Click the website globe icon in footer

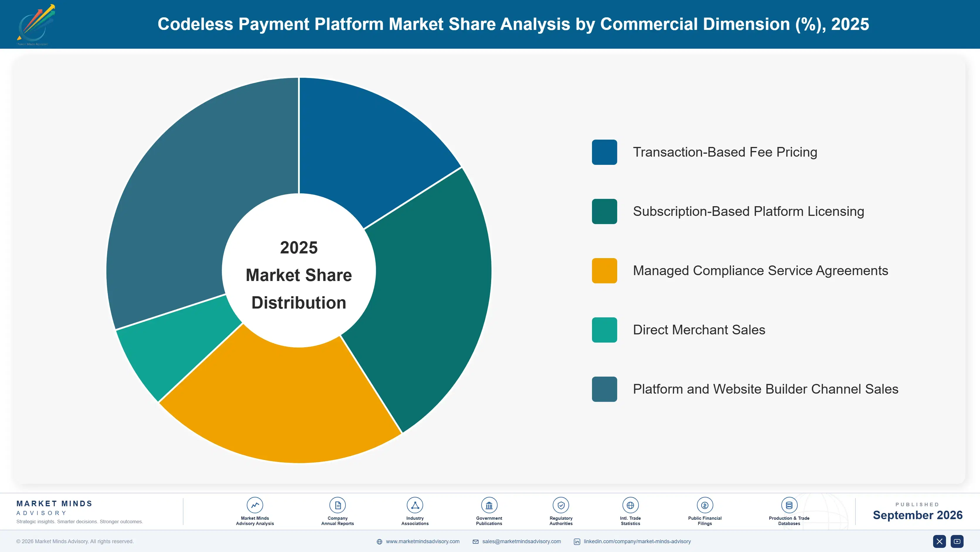pos(379,542)
